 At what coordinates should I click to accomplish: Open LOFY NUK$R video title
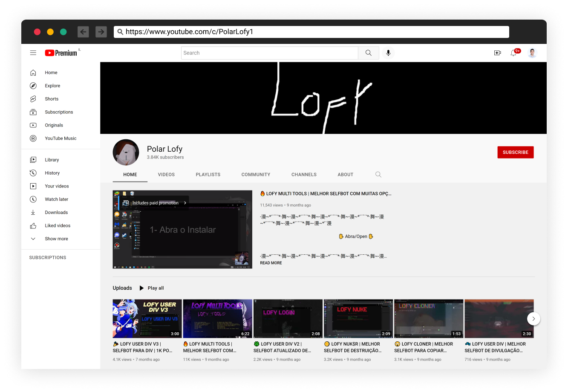[x=353, y=347]
